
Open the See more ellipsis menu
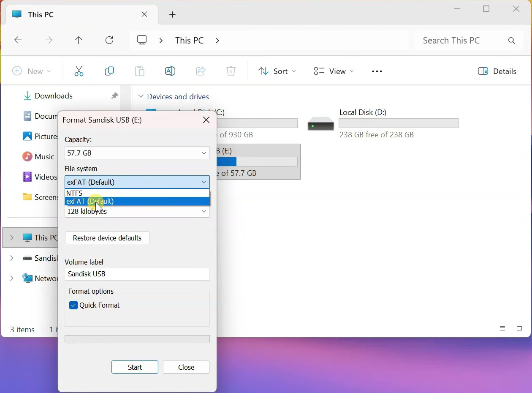377,71
